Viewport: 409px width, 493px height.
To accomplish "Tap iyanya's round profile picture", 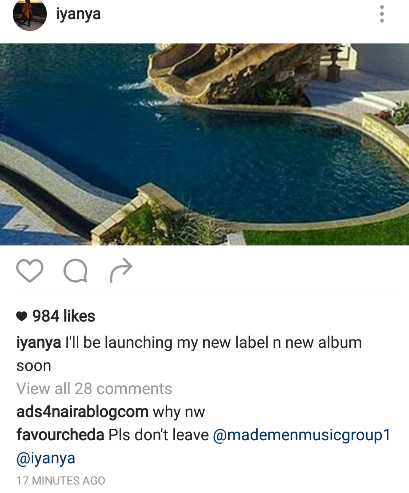I will click(x=30, y=14).
